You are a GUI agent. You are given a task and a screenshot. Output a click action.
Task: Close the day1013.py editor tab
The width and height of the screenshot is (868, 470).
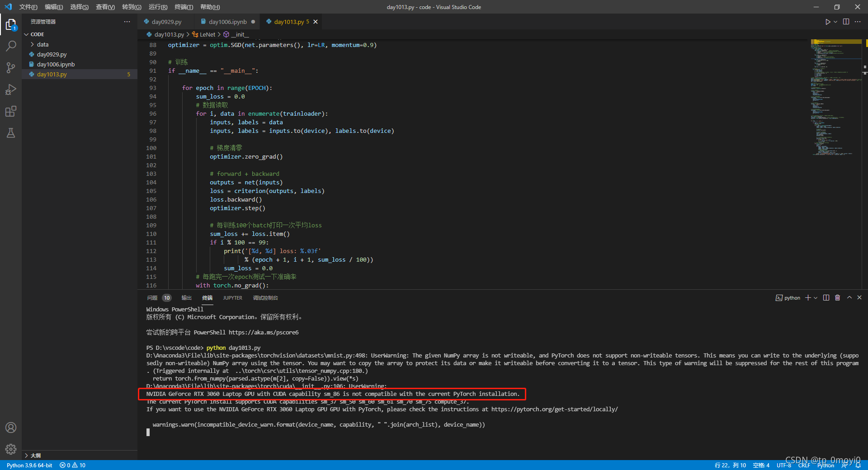(316, 22)
